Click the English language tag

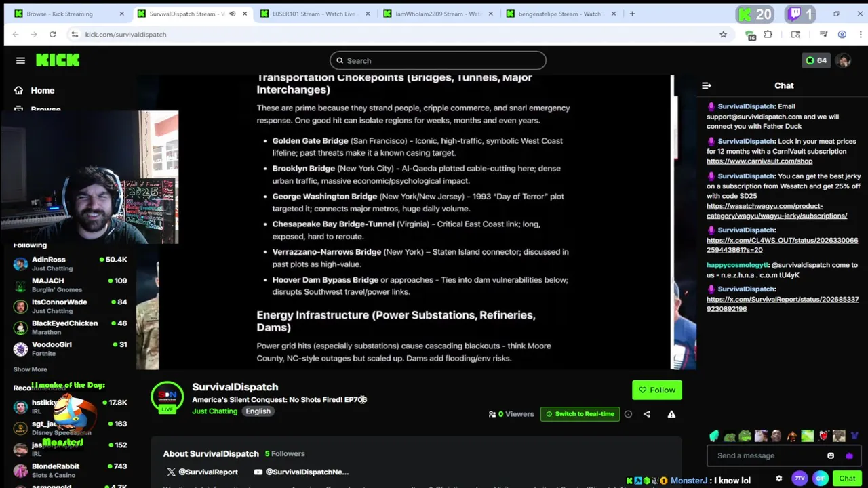(x=258, y=411)
